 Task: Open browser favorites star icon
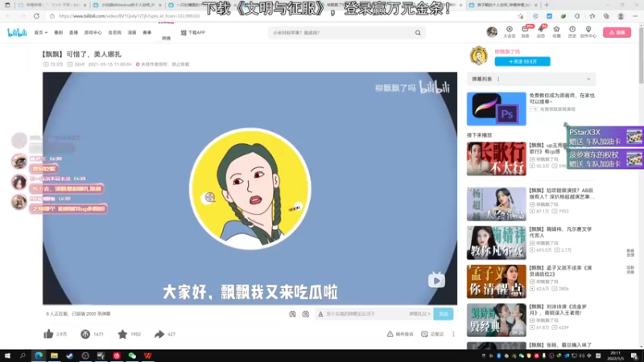(x=592, y=16)
